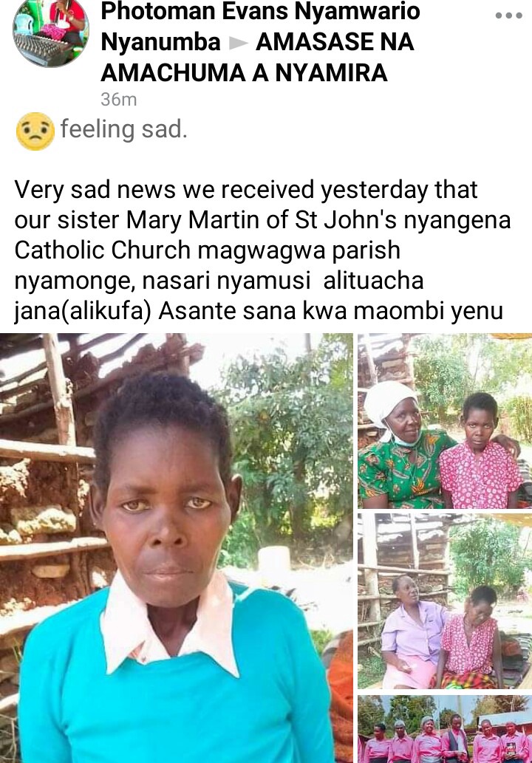Select the 'AMASASE NA' group title text
Image resolution: width=532 pixels, height=763 pixels.
pos(335,42)
